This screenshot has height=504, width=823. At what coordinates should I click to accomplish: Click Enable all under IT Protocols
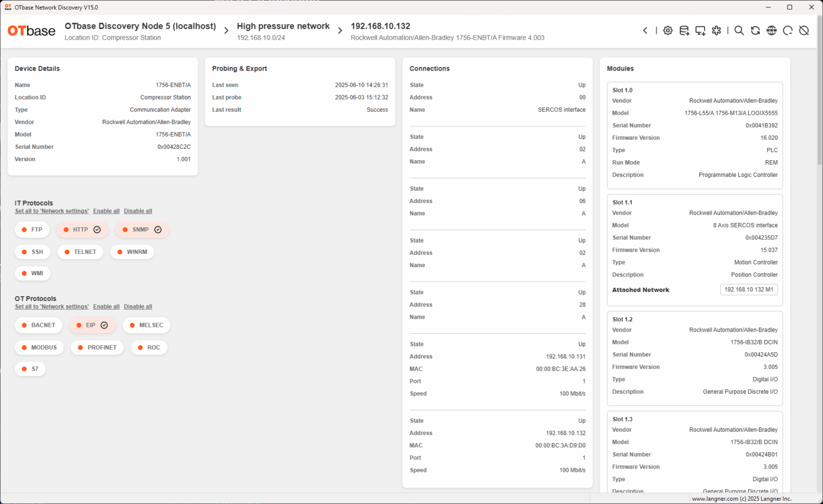106,210
